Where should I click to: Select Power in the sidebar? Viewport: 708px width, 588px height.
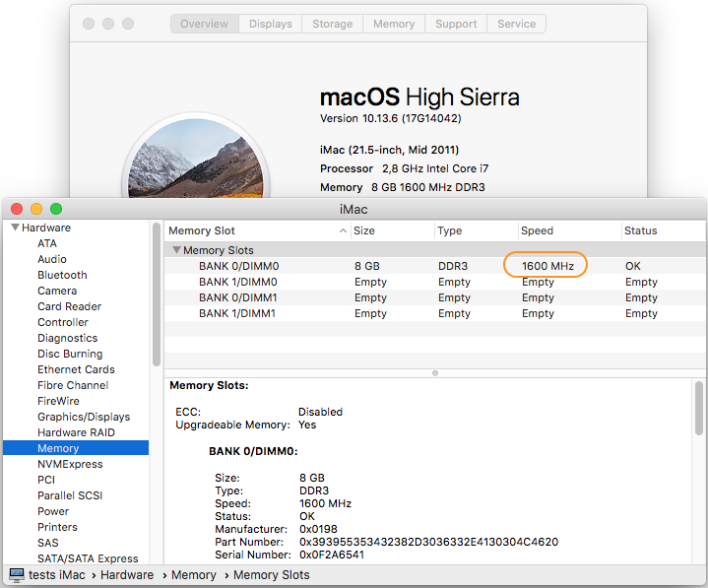pos(53,511)
